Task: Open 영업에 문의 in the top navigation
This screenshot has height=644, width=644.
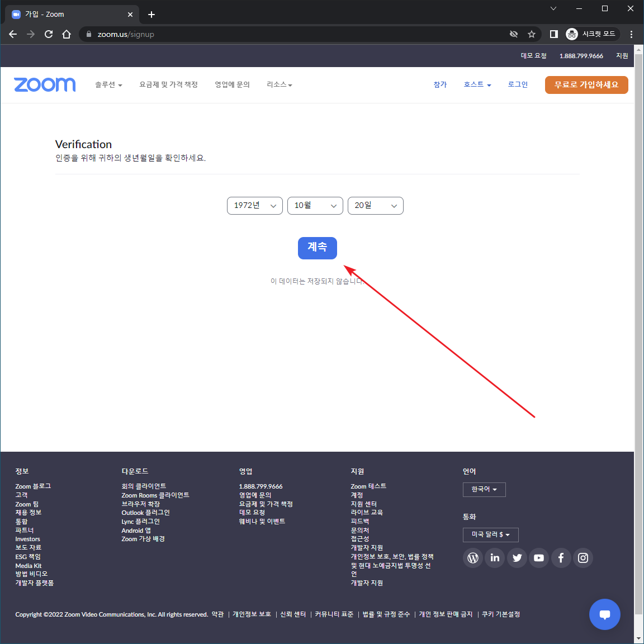Action: tap(232, 84)
